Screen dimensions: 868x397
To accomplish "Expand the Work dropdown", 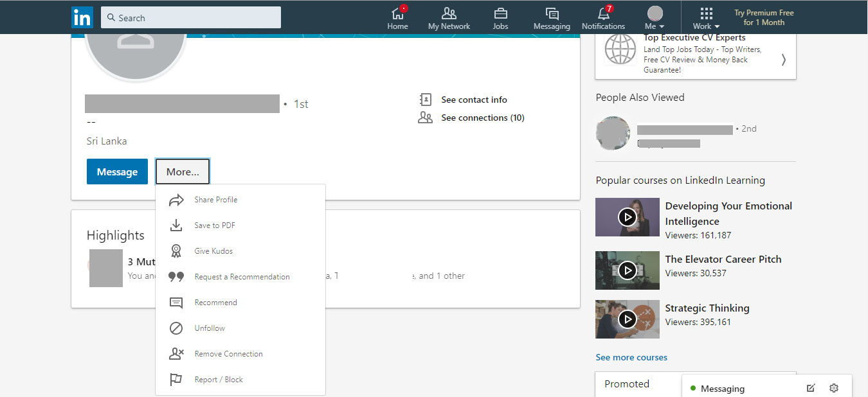I will click(x=705, y=17).
